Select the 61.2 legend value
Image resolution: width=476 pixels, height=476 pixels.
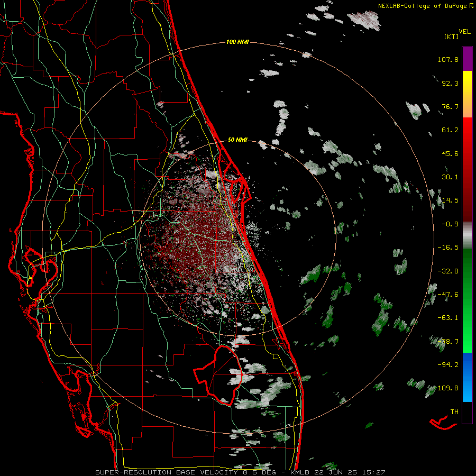pyautogui.click(x=450, y=130)
